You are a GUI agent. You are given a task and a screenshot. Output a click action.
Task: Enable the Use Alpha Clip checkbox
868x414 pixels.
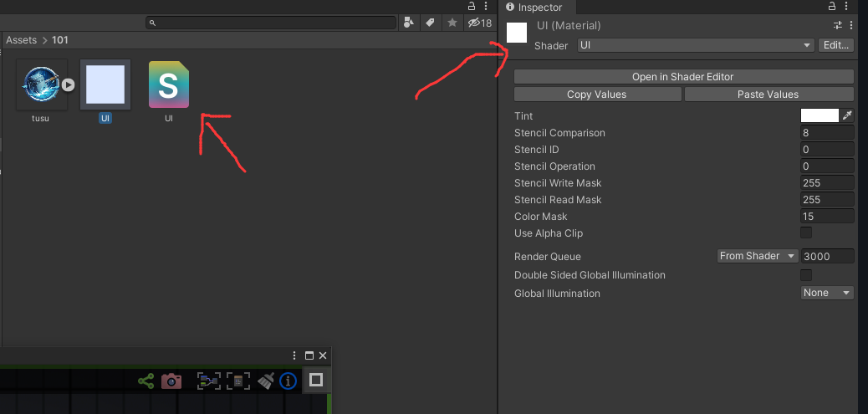(x=806, y=233)
